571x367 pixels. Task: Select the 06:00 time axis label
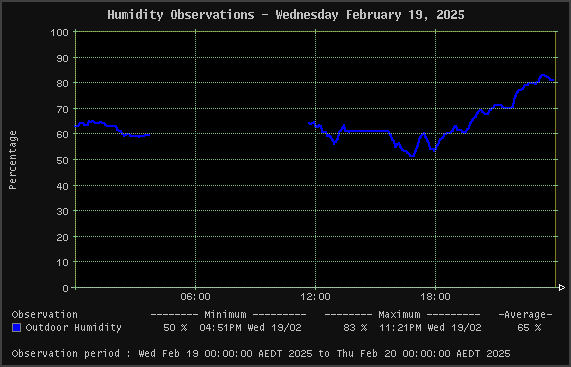(x=196, y=297)
